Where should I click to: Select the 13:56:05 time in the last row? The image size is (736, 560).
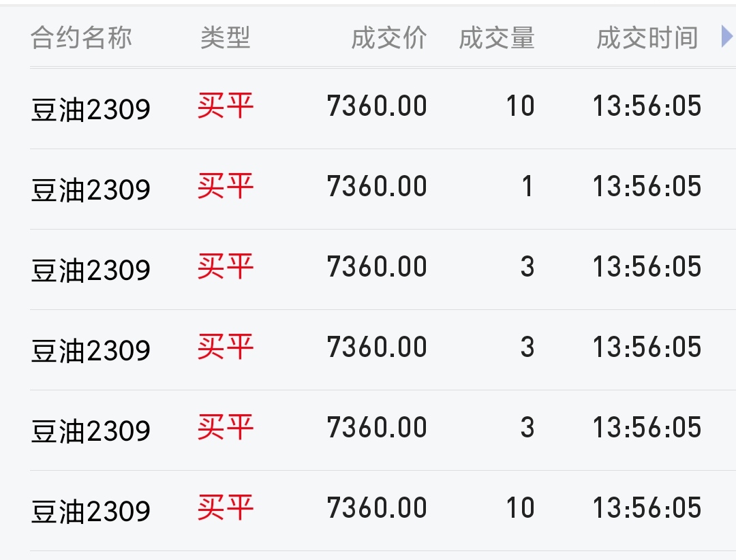pos(647,508)
